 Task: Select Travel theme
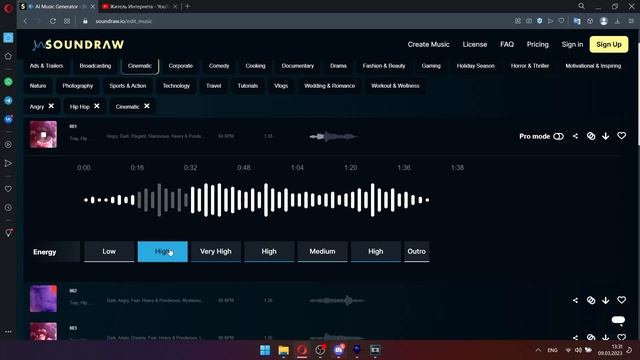(x=213, y=86)
